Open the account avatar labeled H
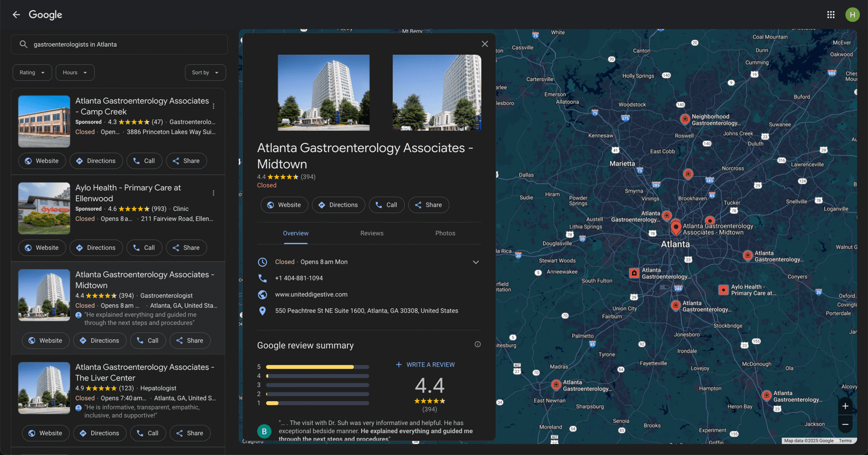Image resolution: width=868 pixels, height=455 pixels. pos(852,15)
